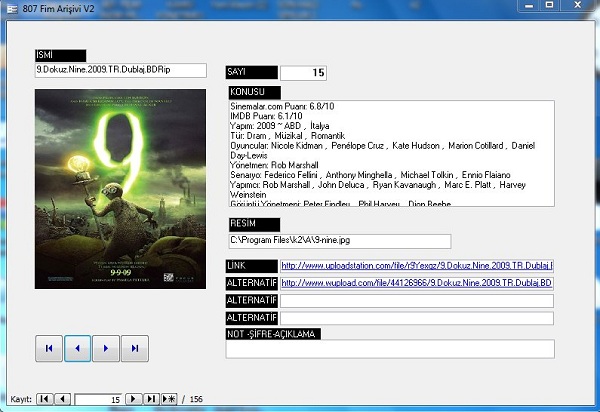Close the 807 Film Arşivi window

578,5
